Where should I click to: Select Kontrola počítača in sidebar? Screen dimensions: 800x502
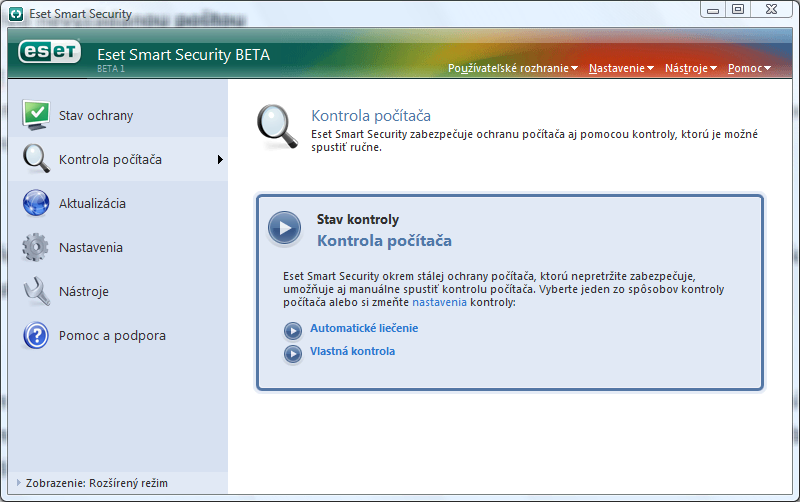[118, 159]
